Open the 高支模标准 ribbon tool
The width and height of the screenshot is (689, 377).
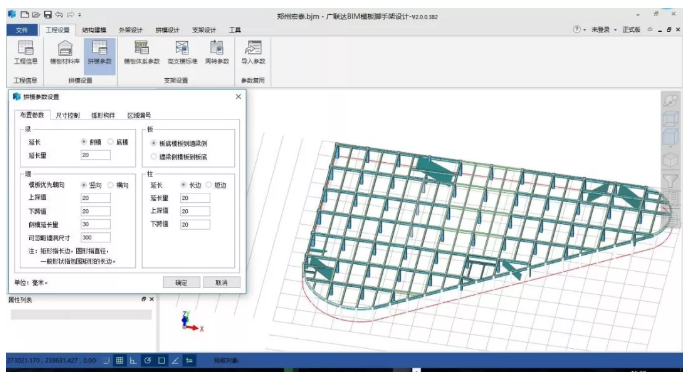182,53
